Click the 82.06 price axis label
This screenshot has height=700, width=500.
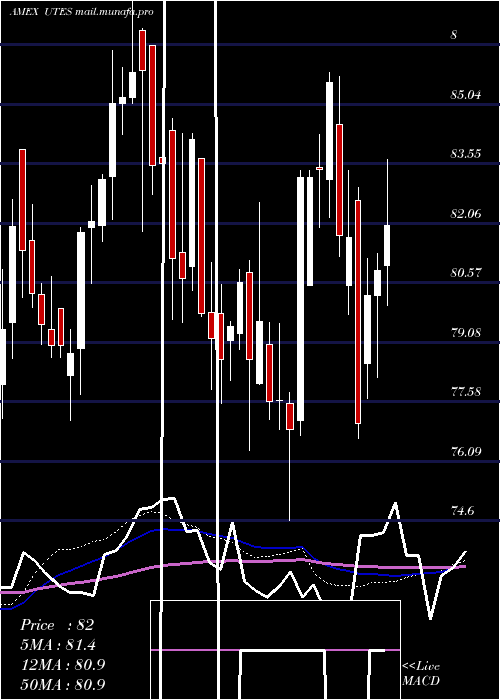466,214
